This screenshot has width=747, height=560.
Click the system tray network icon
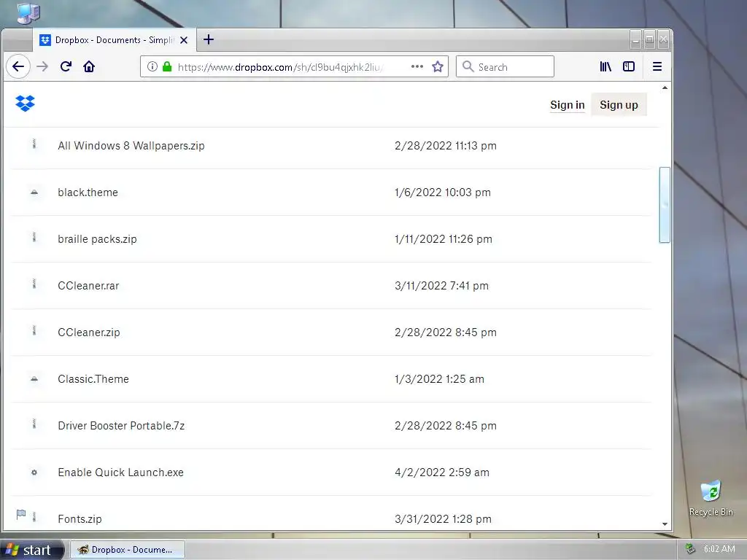(690, 549)
